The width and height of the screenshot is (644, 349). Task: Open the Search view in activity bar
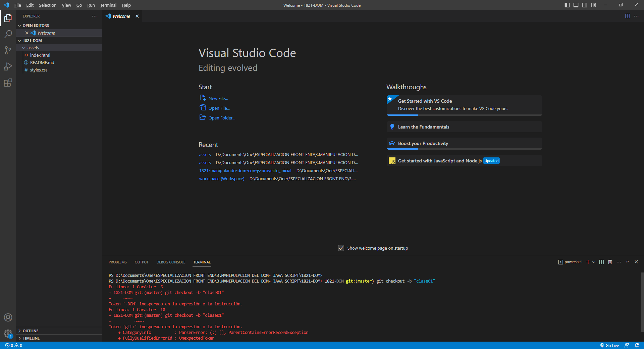pos(8,34)
